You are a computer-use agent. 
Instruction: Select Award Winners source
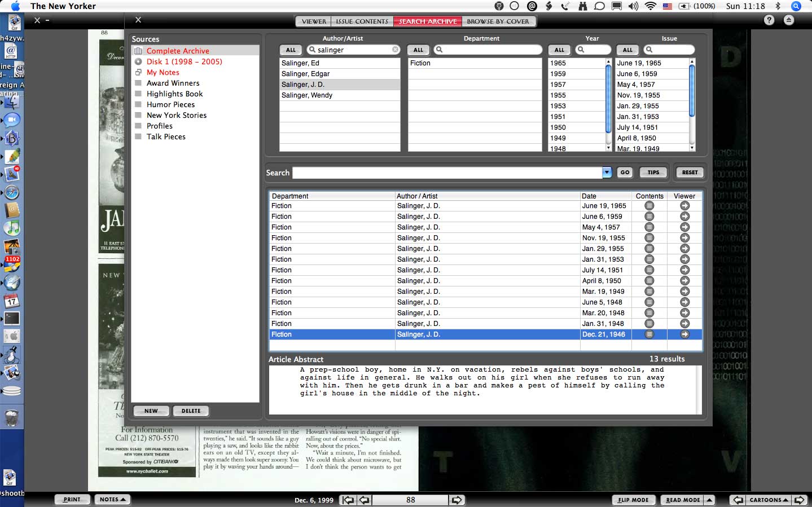pyautogui.click(x=195, y=83)
